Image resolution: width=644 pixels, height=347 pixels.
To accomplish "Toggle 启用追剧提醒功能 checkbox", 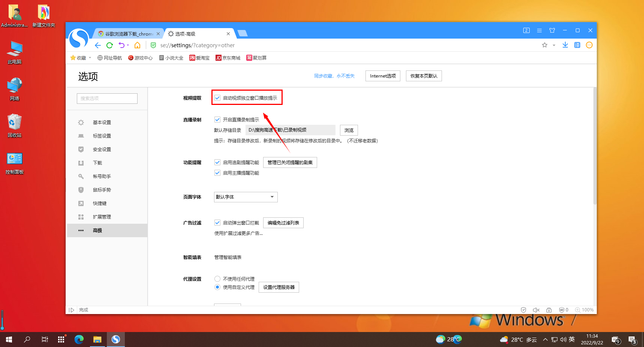I will tap(217, 162).
